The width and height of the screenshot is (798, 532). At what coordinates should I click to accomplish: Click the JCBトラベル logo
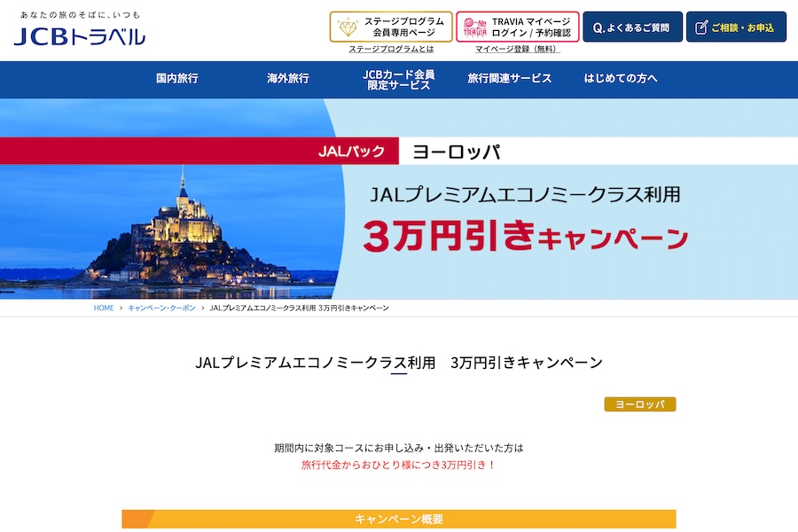80,36
